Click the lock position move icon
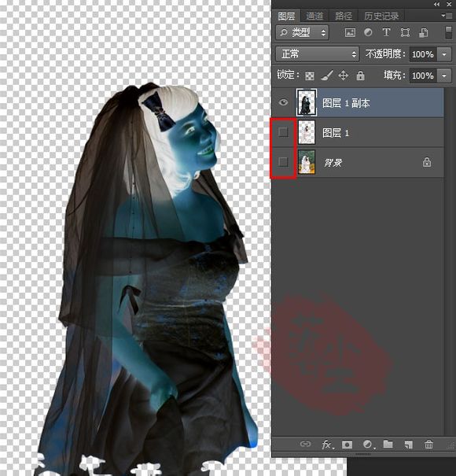This screenshot has height=476, width=456. pyautogui.click(x=343, y=76)
